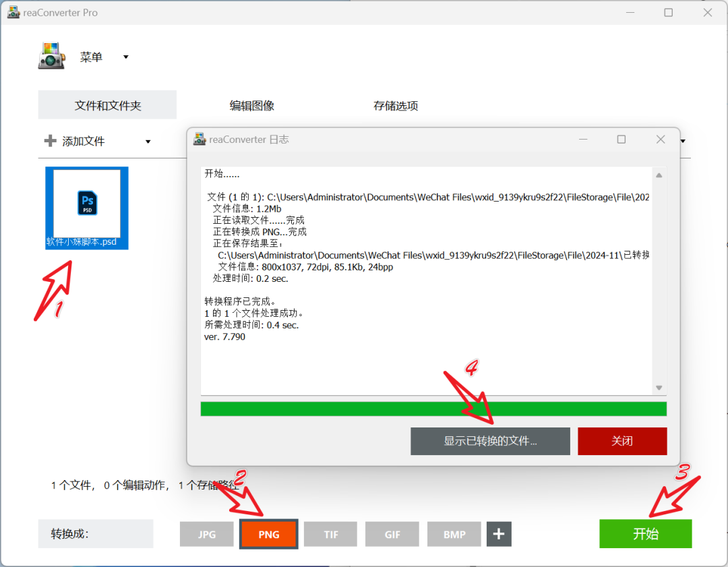
Task: Click the status text 1 个文件
Action: click(x=71, y=485)
